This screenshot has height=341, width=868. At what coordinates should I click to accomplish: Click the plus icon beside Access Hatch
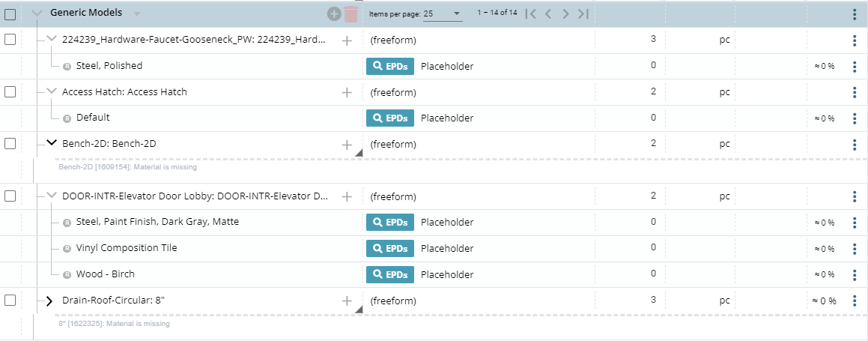coord(347,93)
